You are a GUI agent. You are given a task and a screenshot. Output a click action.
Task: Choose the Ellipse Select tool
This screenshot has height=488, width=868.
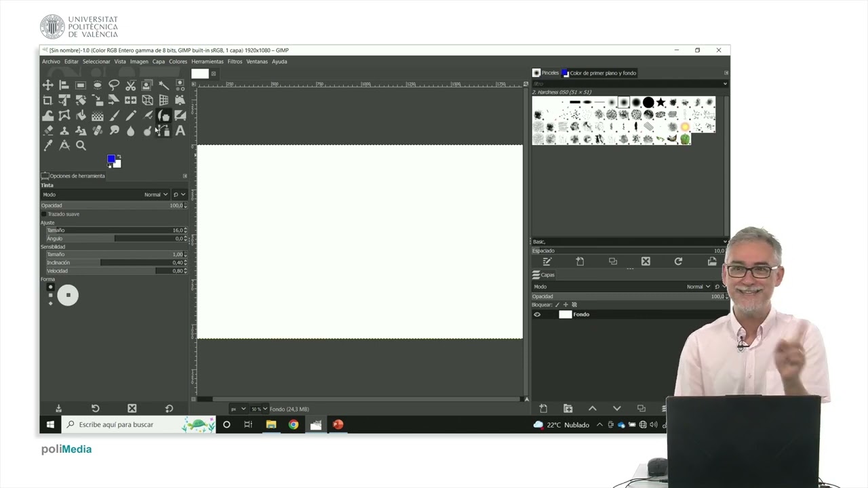[97, 85]
